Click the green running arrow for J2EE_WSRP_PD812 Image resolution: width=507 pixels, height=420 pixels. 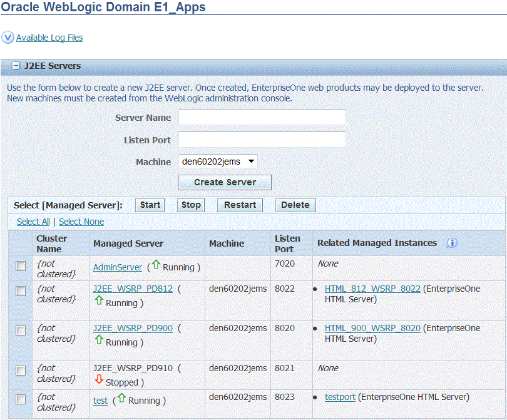pos(99,300)
